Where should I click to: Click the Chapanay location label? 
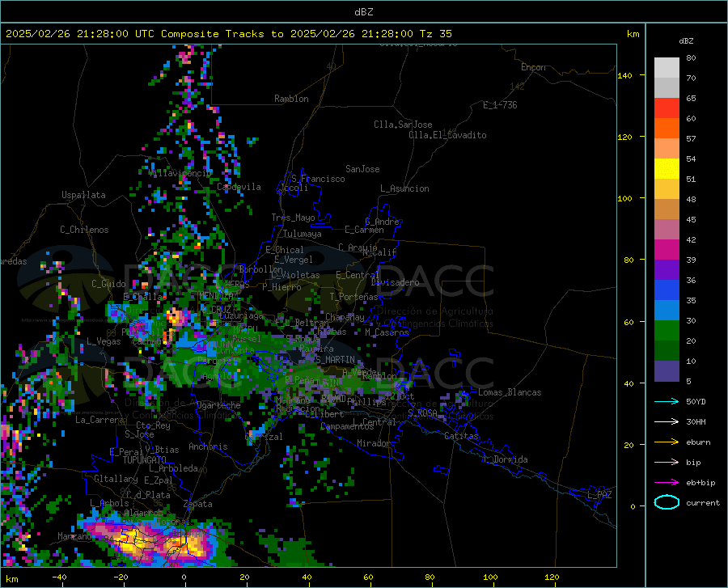click(x=345, y=317)
